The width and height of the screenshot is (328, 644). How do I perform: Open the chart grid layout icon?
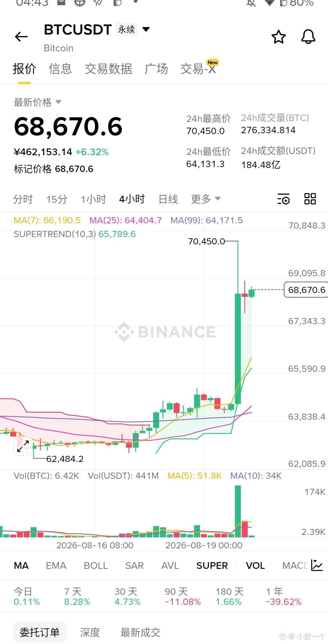coord(310,199)
